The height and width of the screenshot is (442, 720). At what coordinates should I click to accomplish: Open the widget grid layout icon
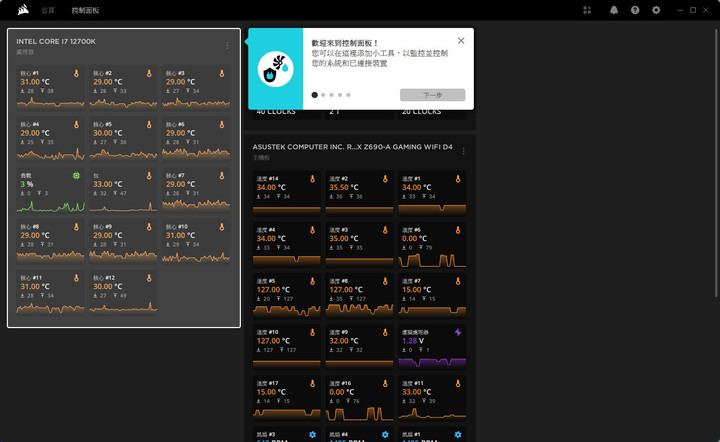coord(587,10)
